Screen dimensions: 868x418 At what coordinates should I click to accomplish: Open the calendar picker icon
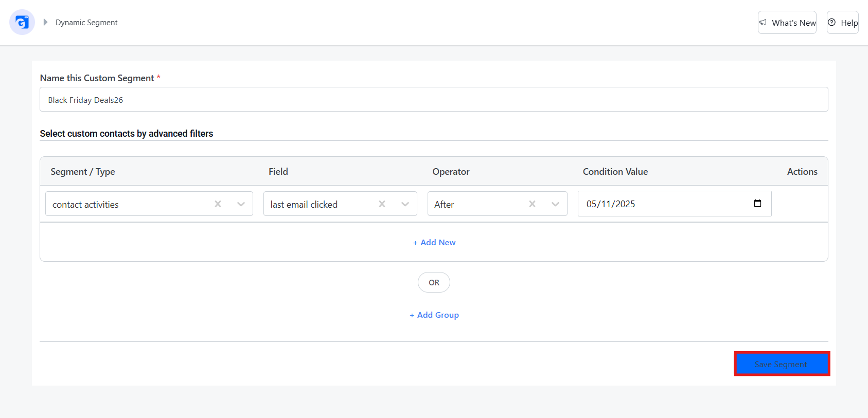pos(757,203)
